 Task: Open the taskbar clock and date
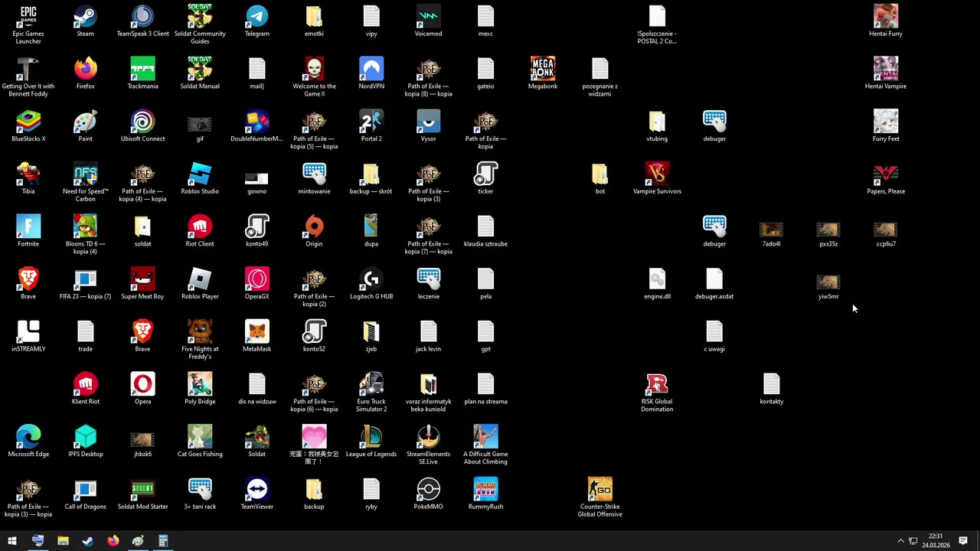pyautogui.click(x=936, y=541)
